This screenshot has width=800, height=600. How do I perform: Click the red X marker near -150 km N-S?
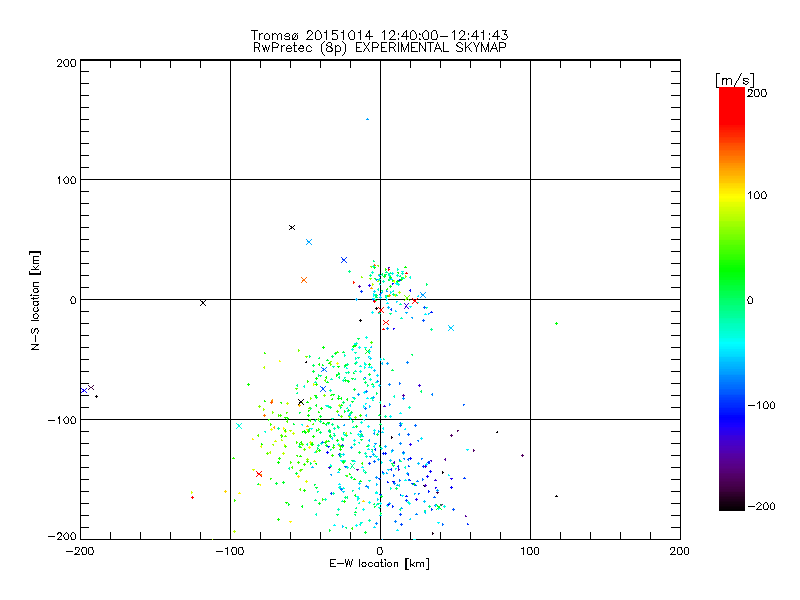pyautogui.click(x=259, y=474)
